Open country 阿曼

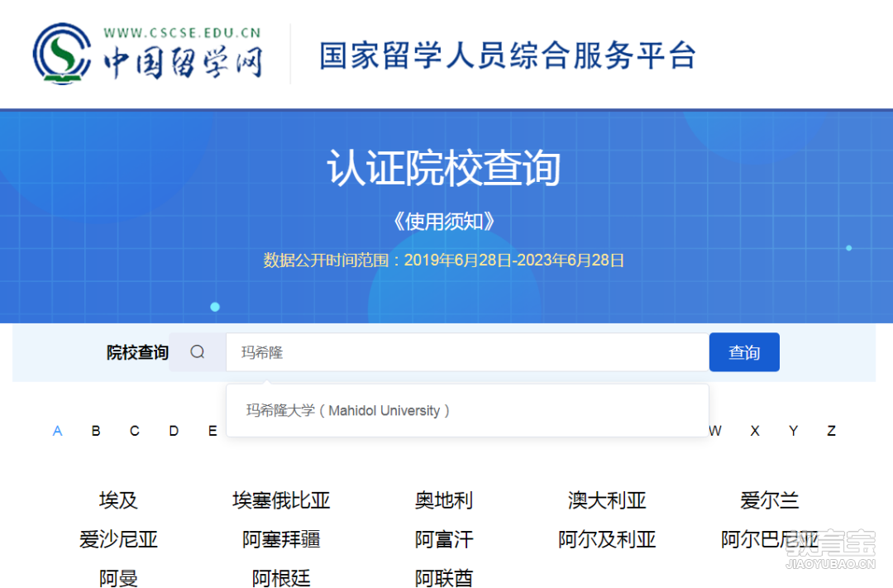click(118, 578)
